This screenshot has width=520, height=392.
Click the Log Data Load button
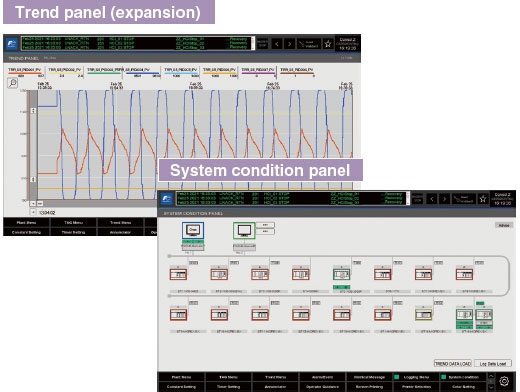[x=493, y=363]
